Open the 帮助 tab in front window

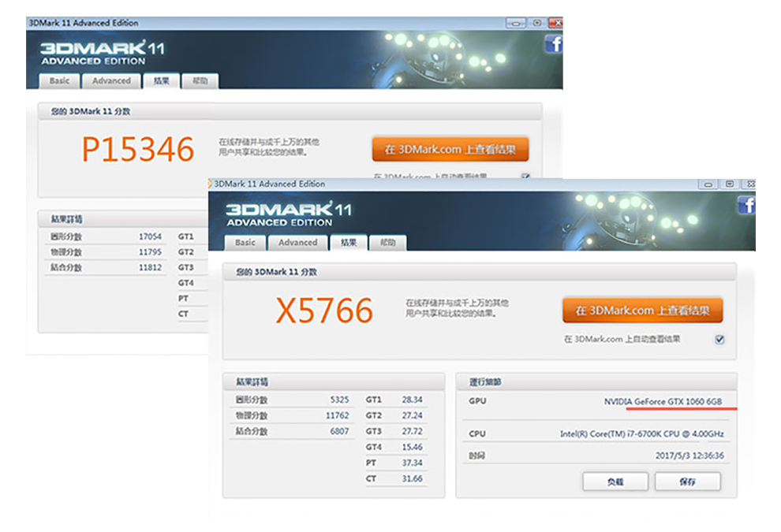click(387, 243)
